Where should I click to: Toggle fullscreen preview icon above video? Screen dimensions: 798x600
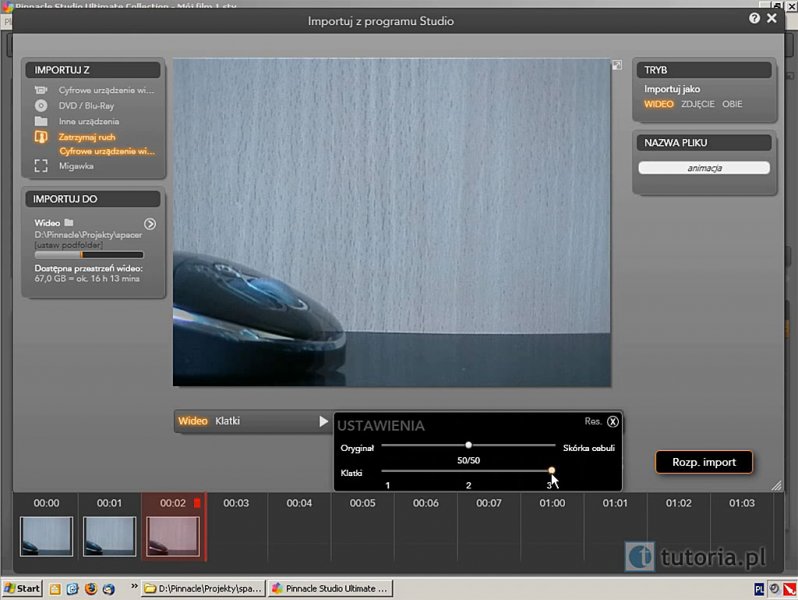[617, 65]
